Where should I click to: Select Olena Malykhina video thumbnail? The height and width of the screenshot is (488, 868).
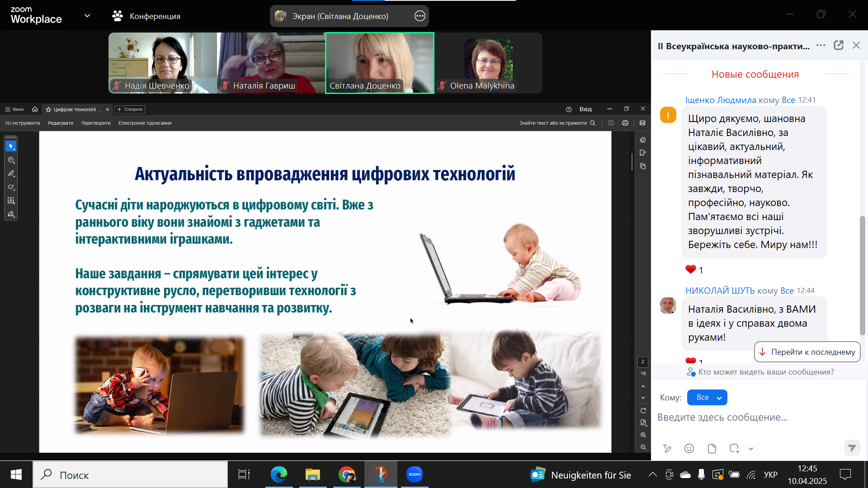[488, 63]
